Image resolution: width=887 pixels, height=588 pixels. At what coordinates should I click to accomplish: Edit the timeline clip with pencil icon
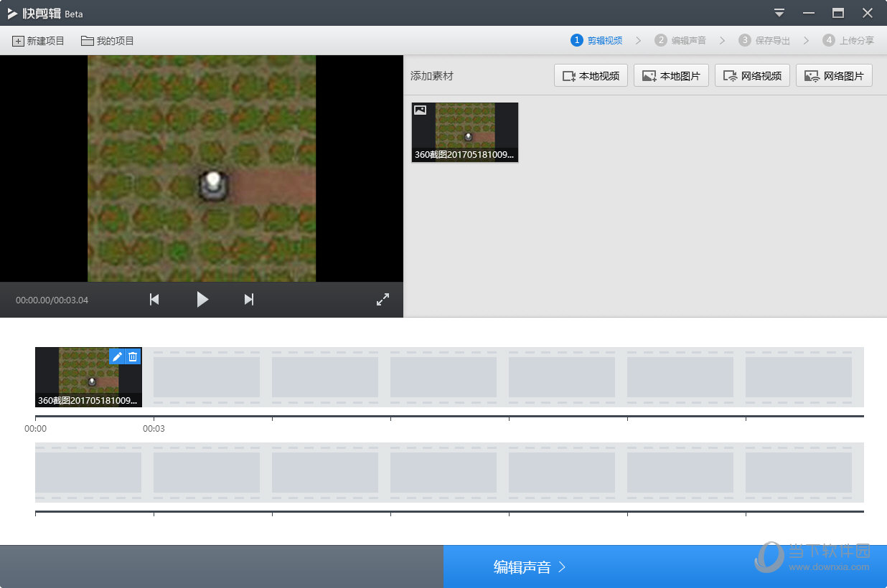click(x=117, y=356)
